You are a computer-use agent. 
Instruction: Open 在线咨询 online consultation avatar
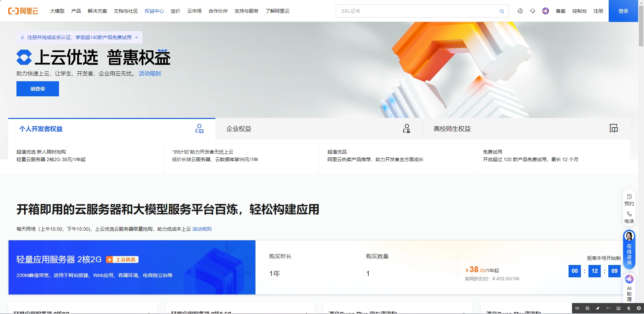[x=629, y=236]
